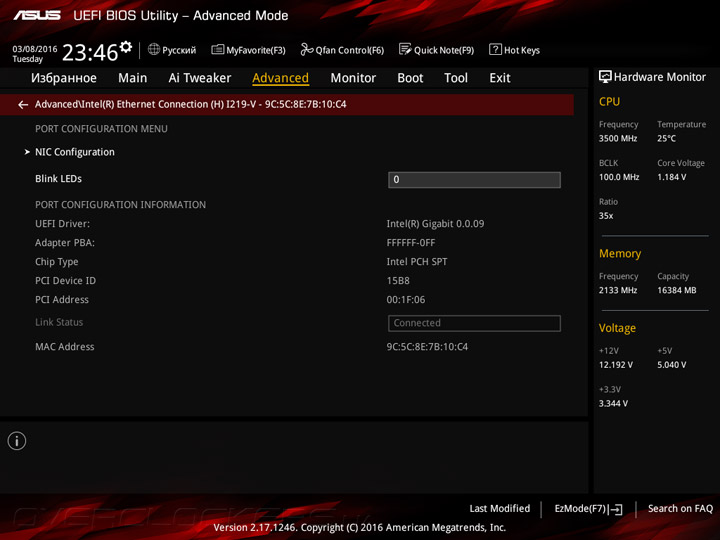The height and width of the screenshot is (540, 720).
Task: Click +5V reading 5.040 V
Action: tap(672, 365)
